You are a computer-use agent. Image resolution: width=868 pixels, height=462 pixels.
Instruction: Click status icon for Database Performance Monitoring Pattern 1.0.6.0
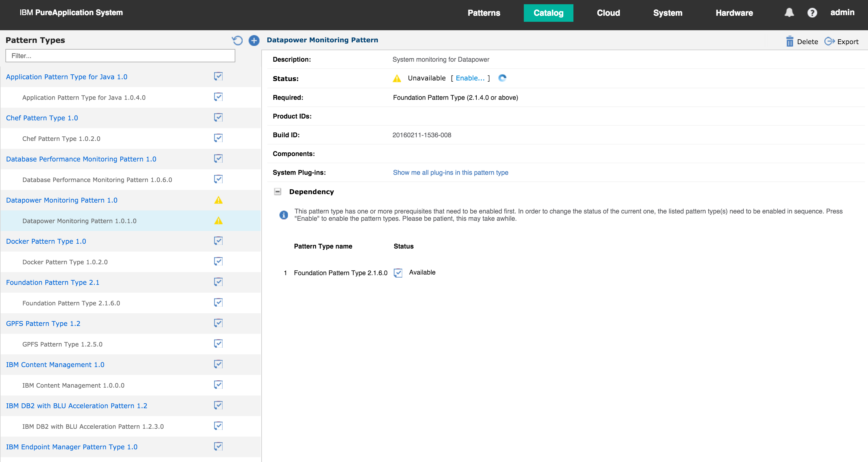pos(218,179)
